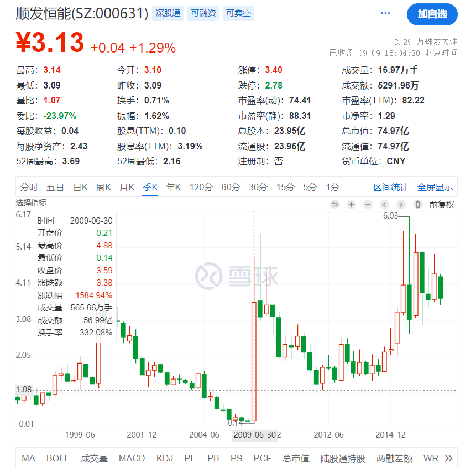
Task: Click the 市盈率(TTM) value 82.22
Action: click(413, 100)
